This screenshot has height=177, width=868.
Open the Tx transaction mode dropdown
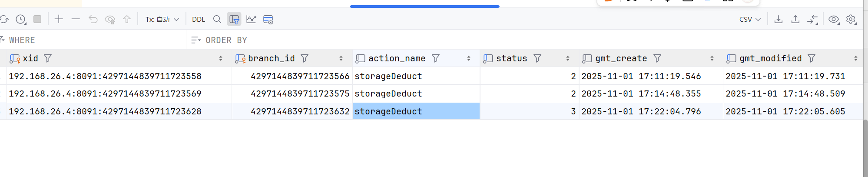point(162,19)
